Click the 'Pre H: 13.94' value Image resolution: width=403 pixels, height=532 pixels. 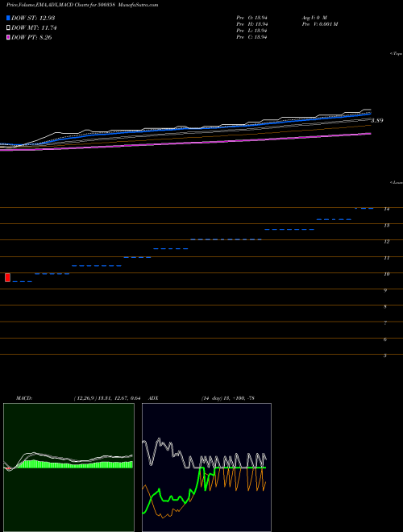click(252, 24)
